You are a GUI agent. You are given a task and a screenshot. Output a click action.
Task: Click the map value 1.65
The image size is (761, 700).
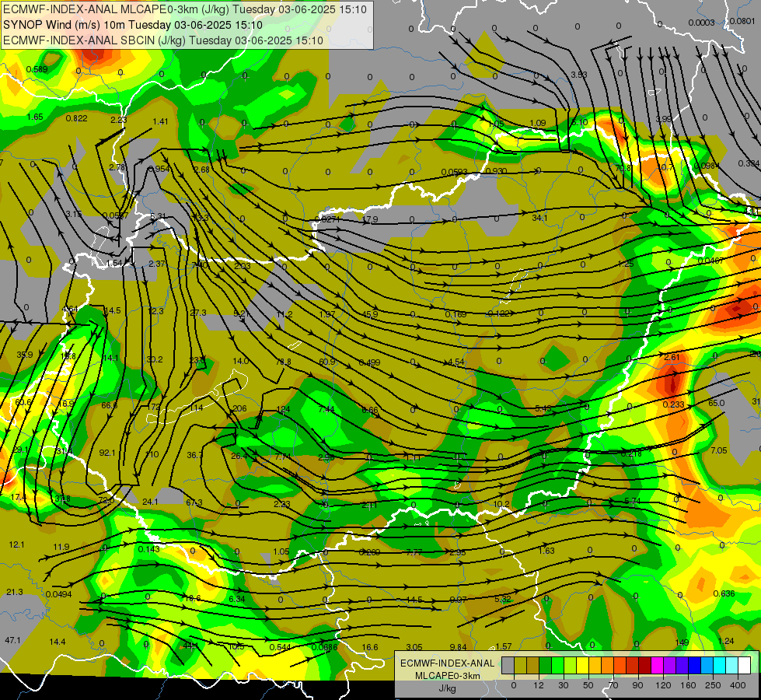pyautogui.click(x=35, y=117)
